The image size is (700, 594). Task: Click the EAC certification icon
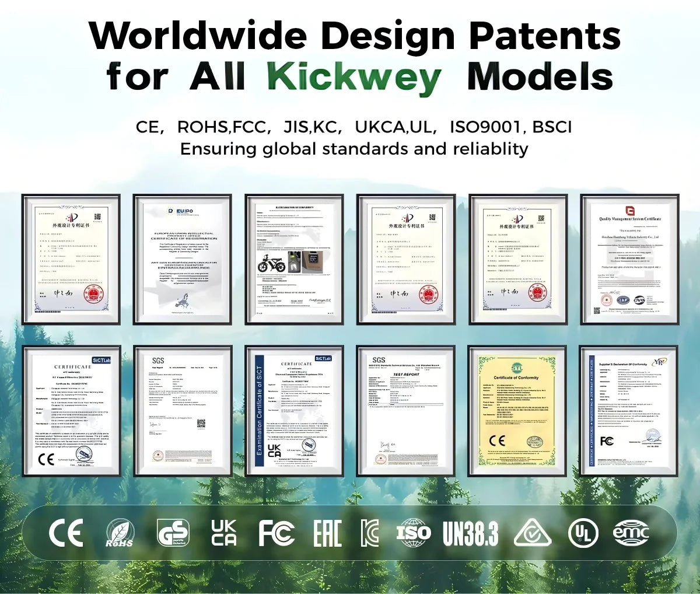[327, 533]
